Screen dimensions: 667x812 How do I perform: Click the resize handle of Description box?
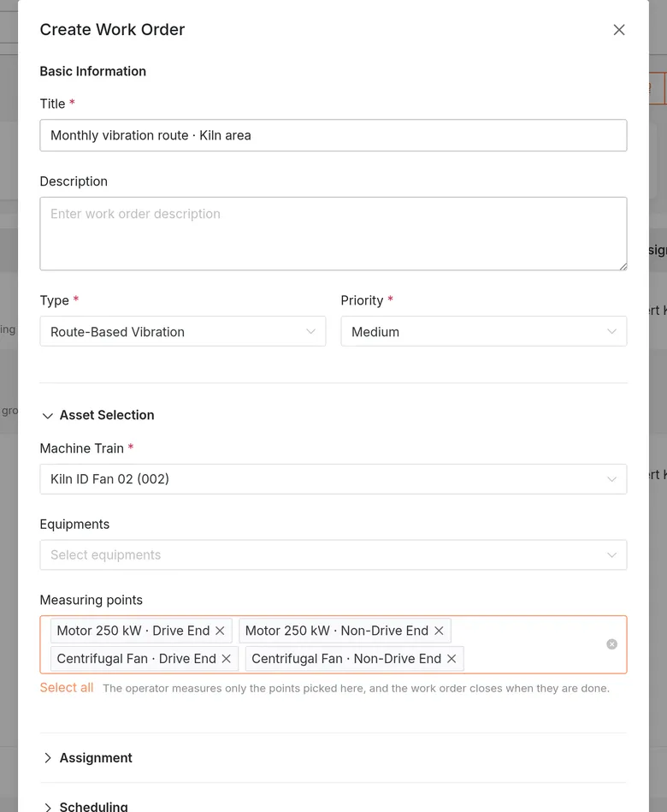pos(623,266)
